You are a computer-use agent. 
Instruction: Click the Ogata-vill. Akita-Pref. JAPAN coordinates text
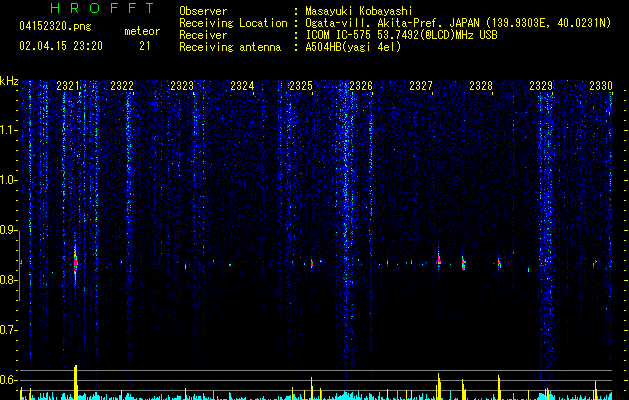coord(458,23)
